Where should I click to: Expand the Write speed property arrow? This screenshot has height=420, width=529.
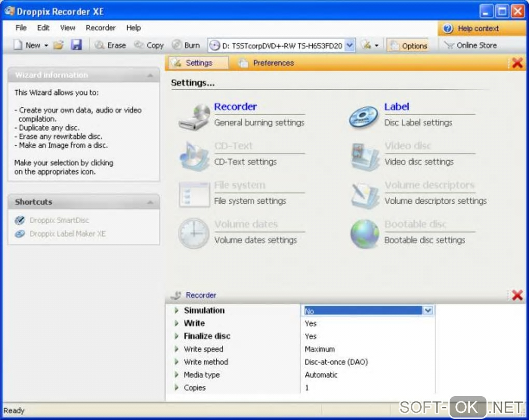[x=176, y=349]
